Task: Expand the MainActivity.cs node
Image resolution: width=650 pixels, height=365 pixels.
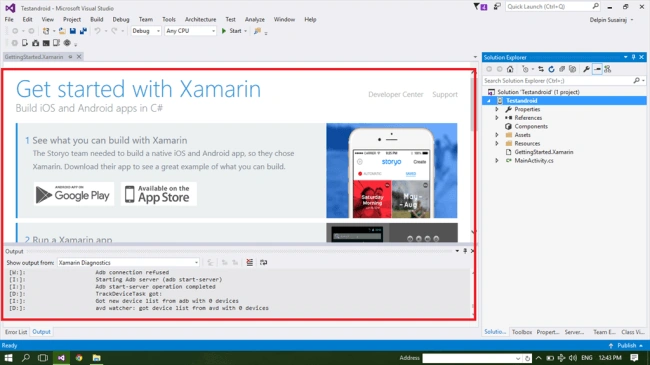Action: tap(497, 161)
